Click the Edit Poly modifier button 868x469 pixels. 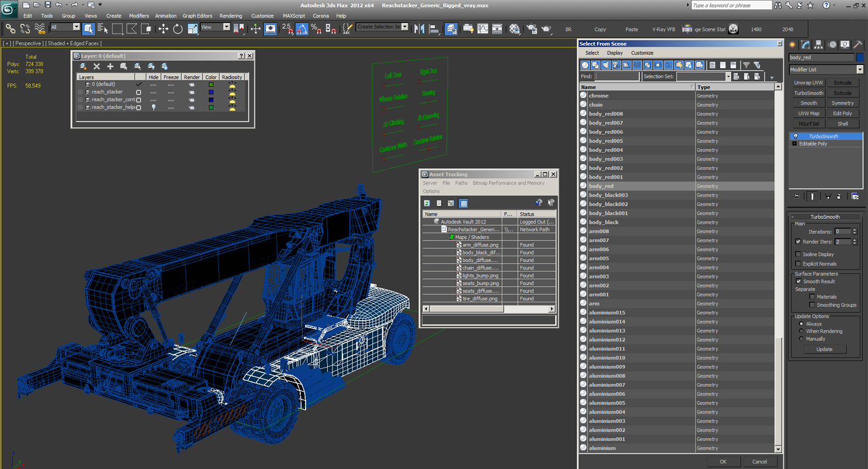click(x=843, y=114)
